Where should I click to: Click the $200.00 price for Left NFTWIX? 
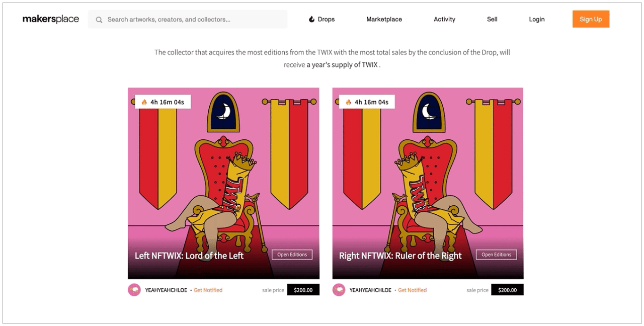[x=303, y=290]
